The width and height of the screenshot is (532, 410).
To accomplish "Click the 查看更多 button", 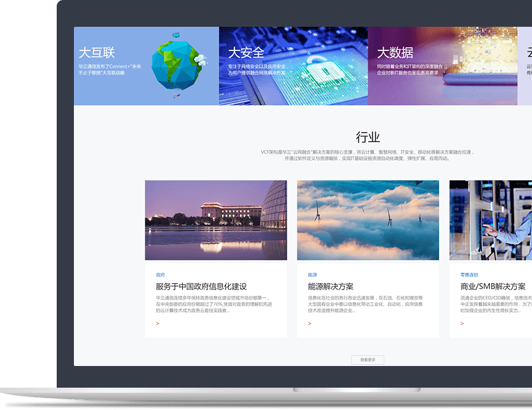I will [368, 358].
